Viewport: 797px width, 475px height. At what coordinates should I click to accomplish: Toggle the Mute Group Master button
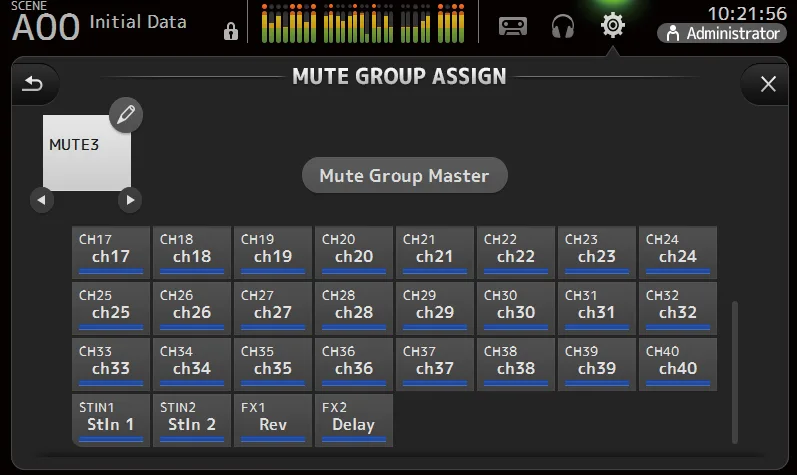click(x=405, y=175)
